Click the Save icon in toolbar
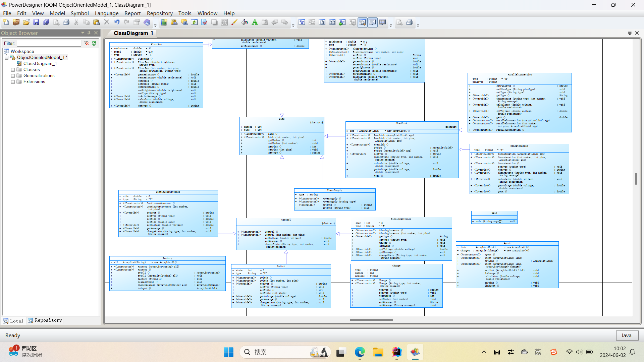Screen dimensions: 644x362 click(x=36, y=22)
